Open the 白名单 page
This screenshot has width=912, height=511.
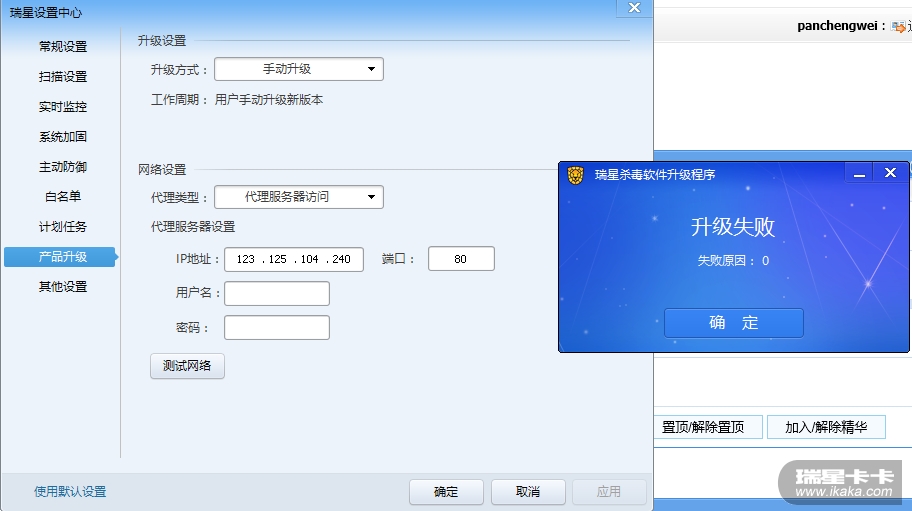point(63,196)
